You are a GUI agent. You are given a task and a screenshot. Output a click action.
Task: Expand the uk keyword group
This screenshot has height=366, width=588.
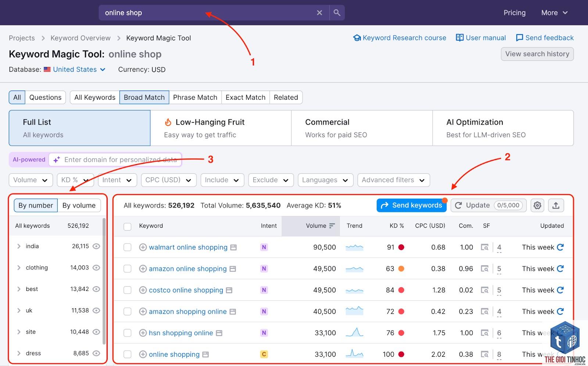pyautogui.click(x=19, y=310)
